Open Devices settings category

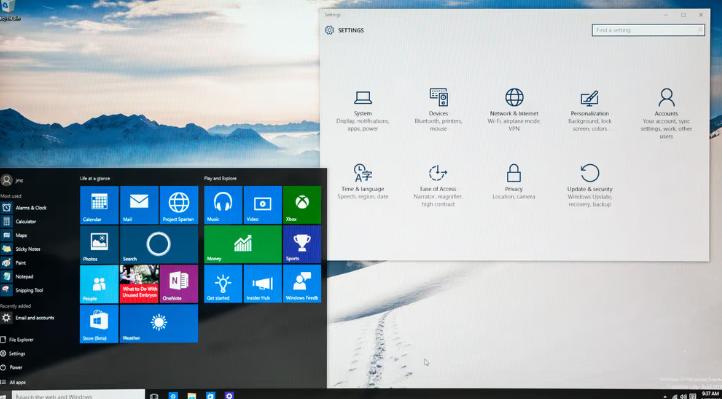438,110
